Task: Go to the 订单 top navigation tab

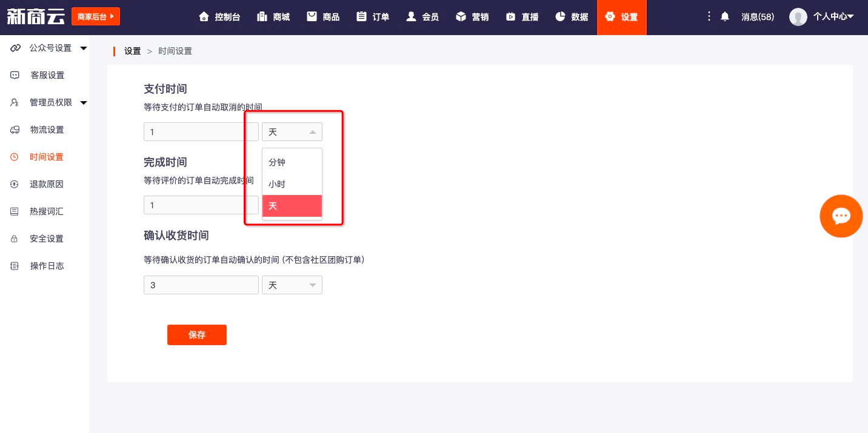Action: 373,17
